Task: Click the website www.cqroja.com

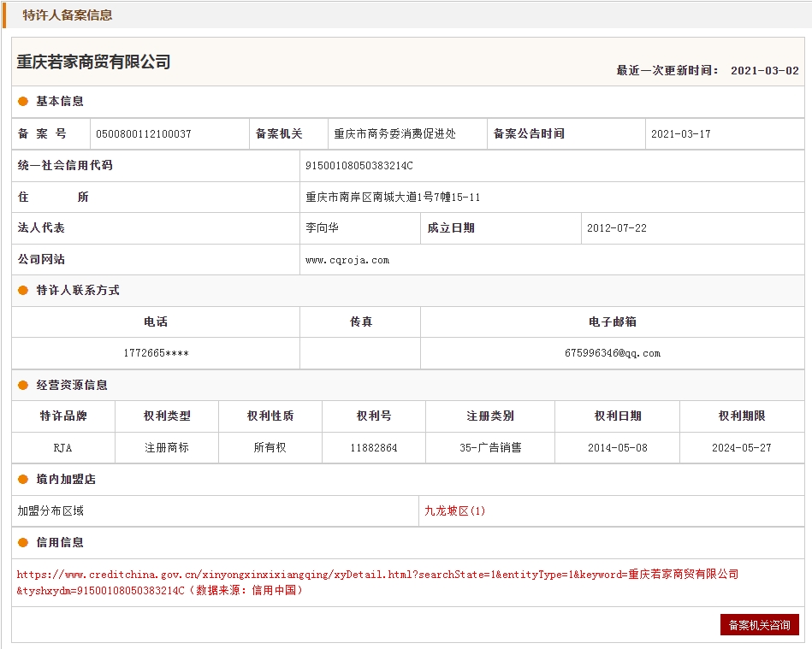Action: coord(347,260)
